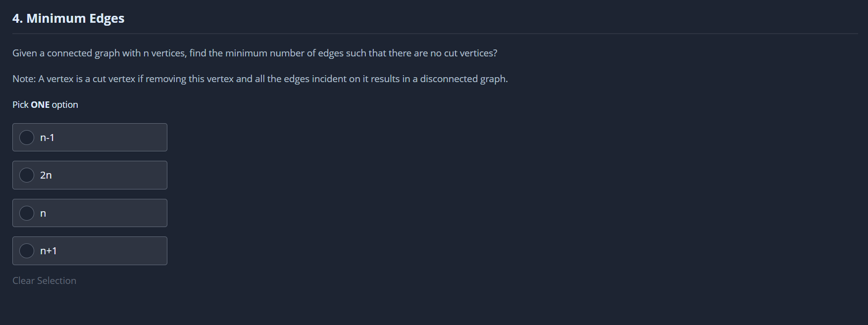868x325 pixels.
Task: Click the 2n answer label text
Action: click(46, 175)
